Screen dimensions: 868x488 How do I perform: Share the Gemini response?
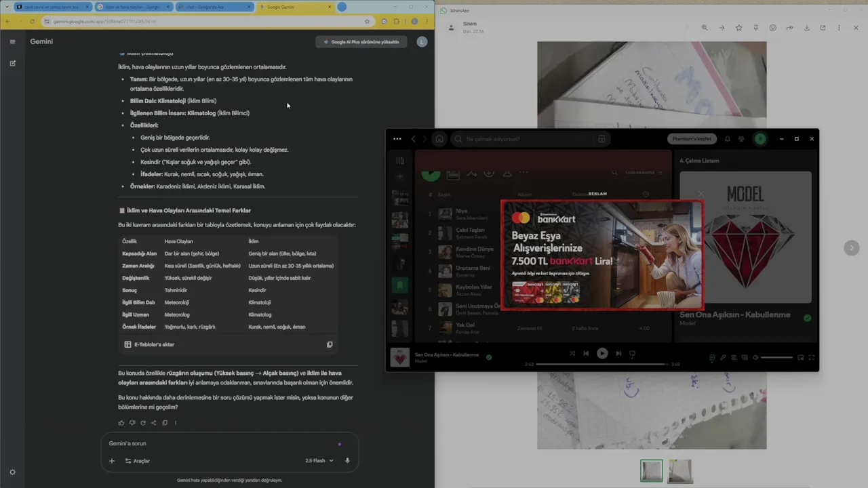pyautogui.click(x=154, y=423)
